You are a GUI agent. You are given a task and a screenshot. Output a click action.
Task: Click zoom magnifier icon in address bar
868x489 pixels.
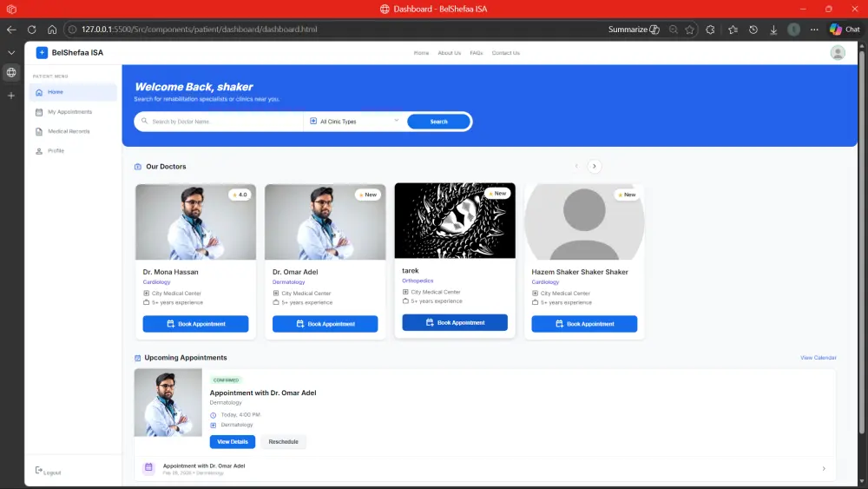click(674, 30)
